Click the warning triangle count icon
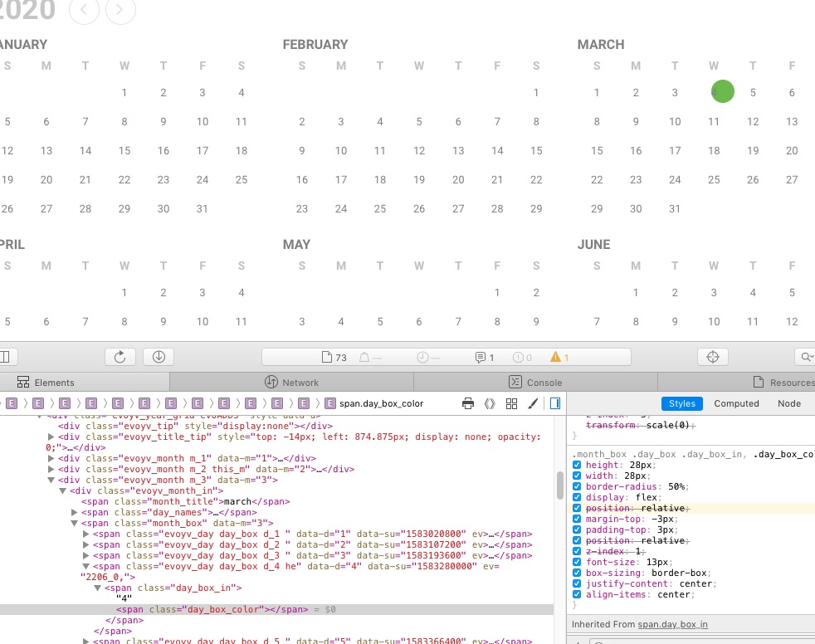This screenshot has width=815, height=644. (x=560, y=357)
